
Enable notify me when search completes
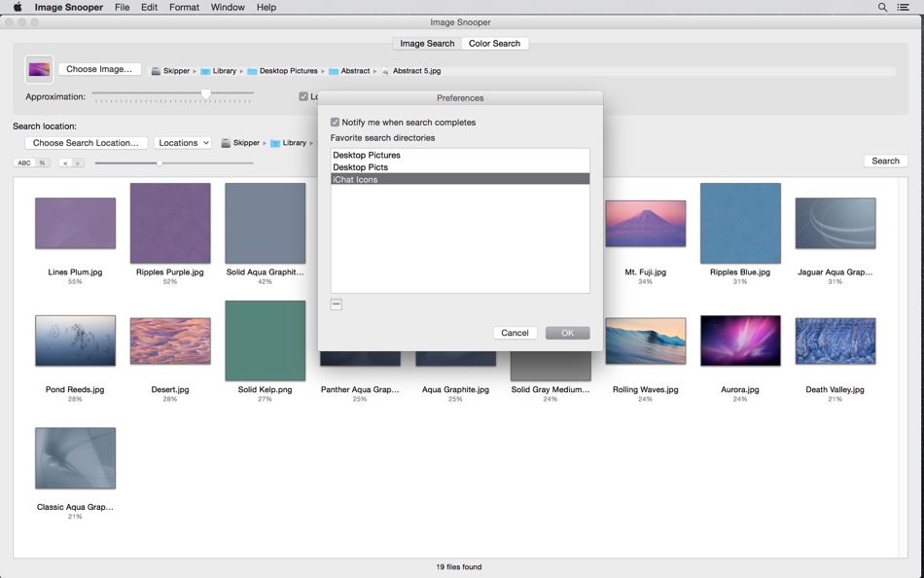(334, 122)
